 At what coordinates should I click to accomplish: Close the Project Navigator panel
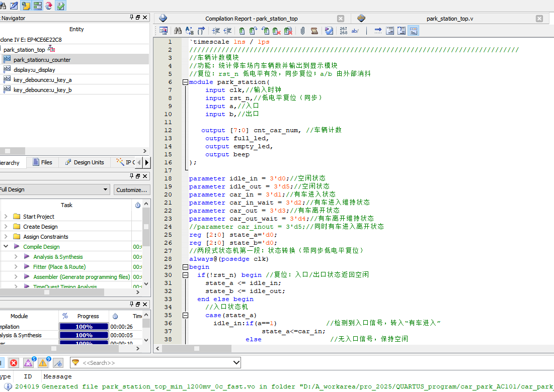coord(145,17)
